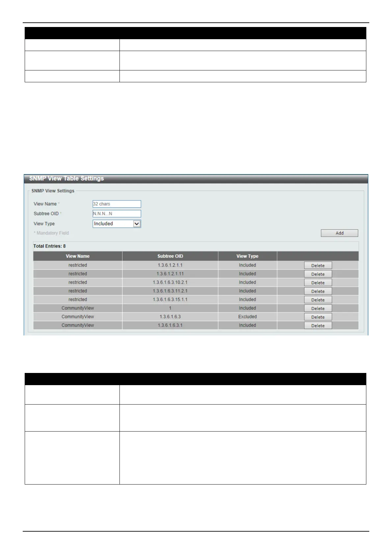
Task: Delete the restricted 1.3.6.1.2.1.1 entry
Action: coord(318,265)
